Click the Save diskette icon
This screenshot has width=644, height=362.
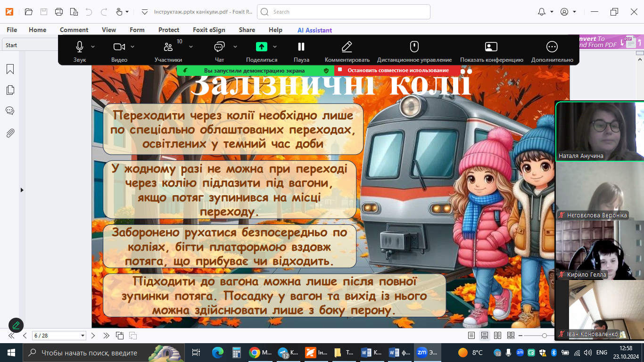(44, 12)
